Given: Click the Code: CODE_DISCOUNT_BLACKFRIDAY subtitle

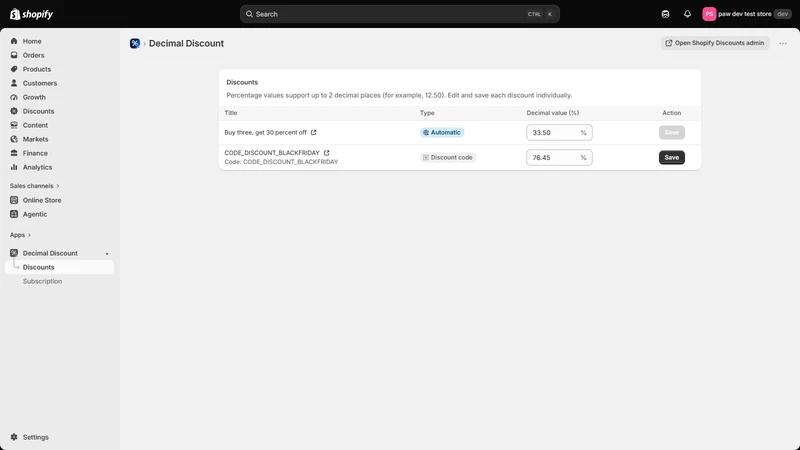Looking at the screenshot, I should [x=281, y=162].
